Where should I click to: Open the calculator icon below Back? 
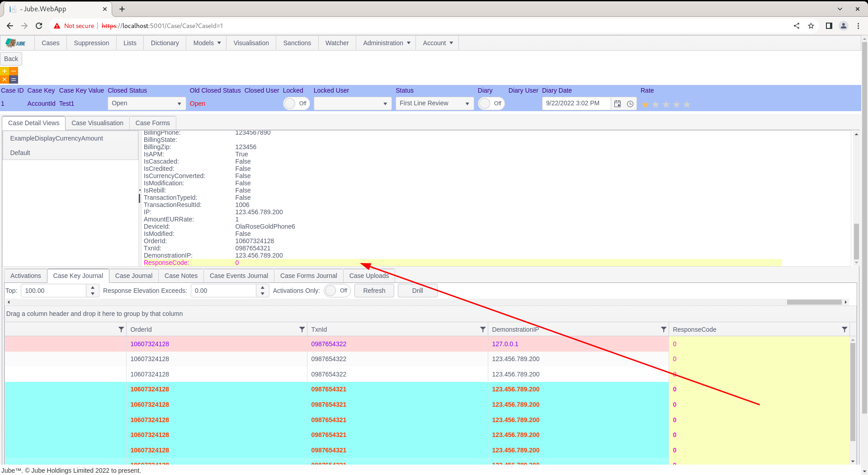click(9, 75)
